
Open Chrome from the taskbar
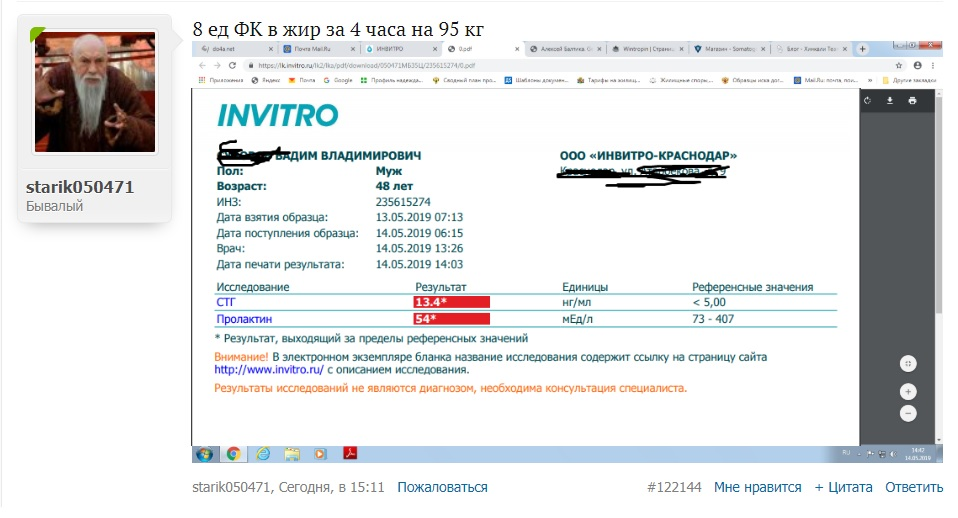pos(233,453)
